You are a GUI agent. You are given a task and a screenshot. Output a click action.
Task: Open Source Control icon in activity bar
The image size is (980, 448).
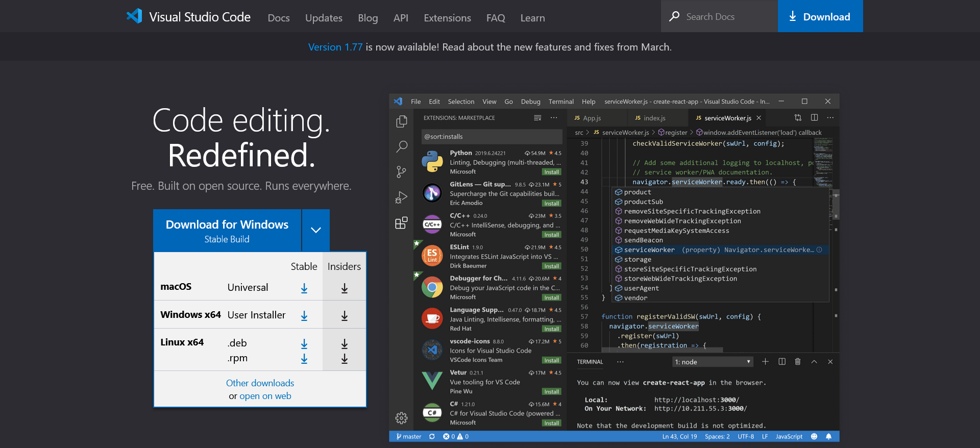click(x=402, y=172)
